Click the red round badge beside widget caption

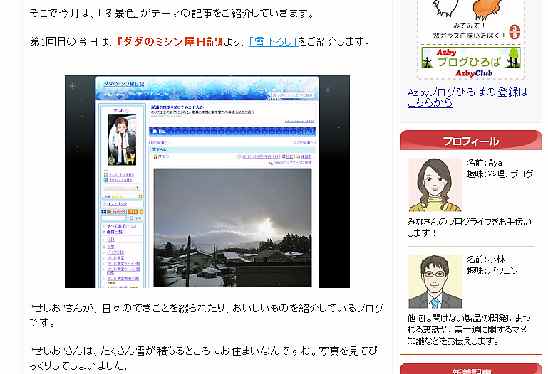point(514,31)
